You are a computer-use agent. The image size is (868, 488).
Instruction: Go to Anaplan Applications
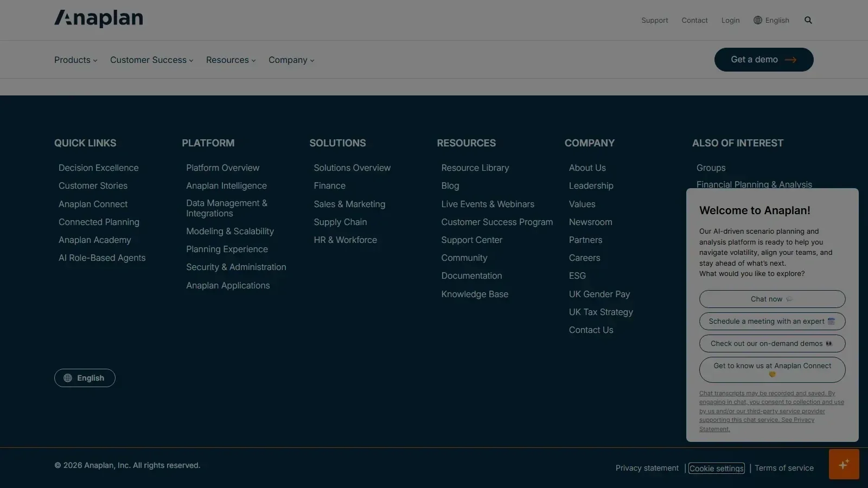[x=228, y=286]
